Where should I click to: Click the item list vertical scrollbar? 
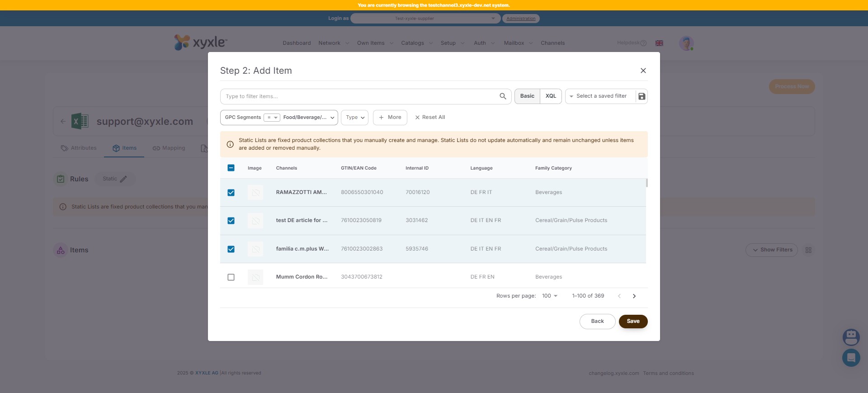(x=647, y=183)
